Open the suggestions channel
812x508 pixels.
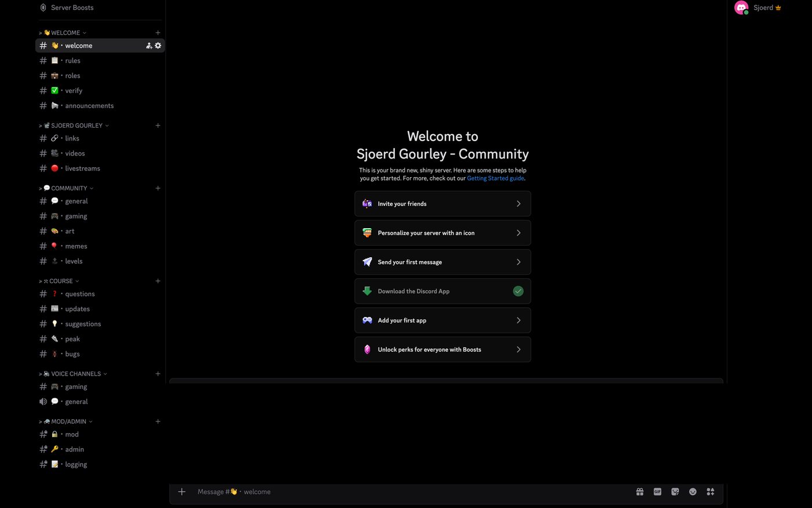[100, 324]
